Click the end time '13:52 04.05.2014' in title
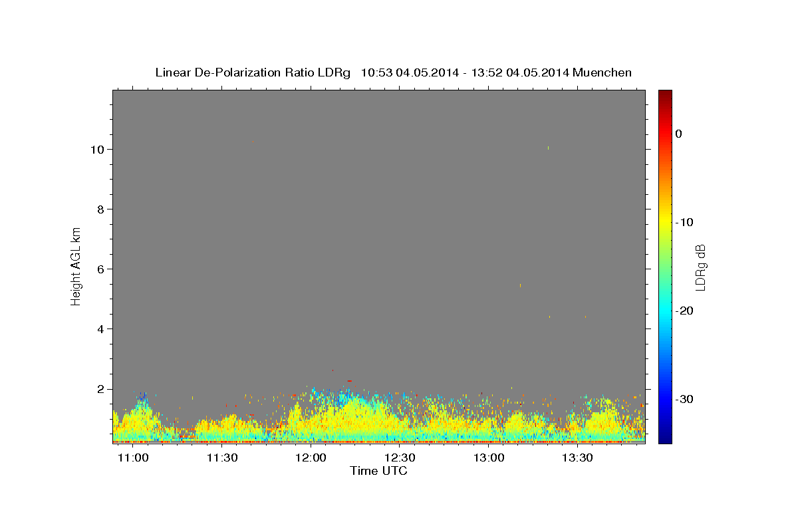The height and width of the screenshot is (532, 798). (520, 72)
